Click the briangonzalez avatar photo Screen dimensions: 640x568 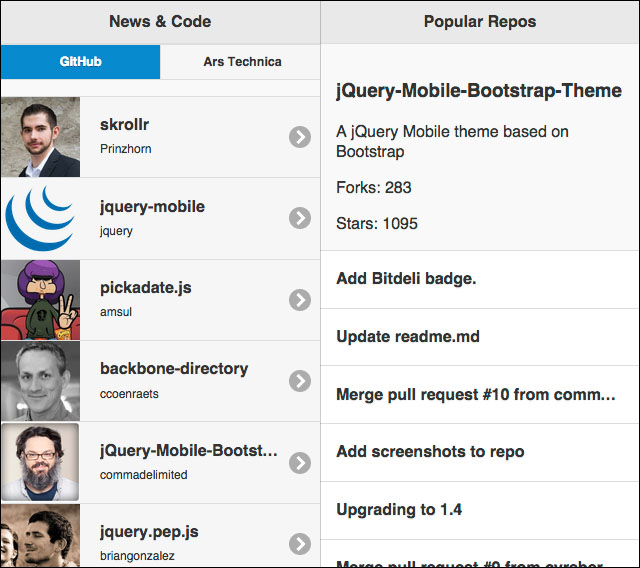click(x=40, y=535)
